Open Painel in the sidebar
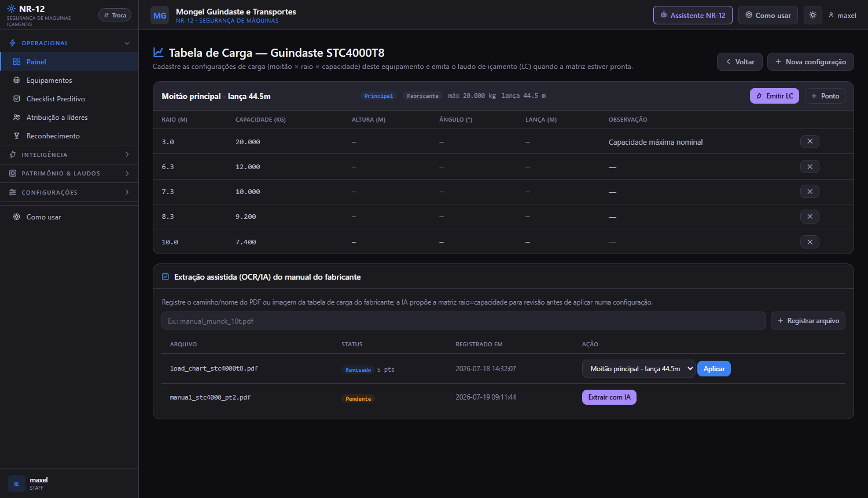 pyautogui.click(x=69, y=61)
